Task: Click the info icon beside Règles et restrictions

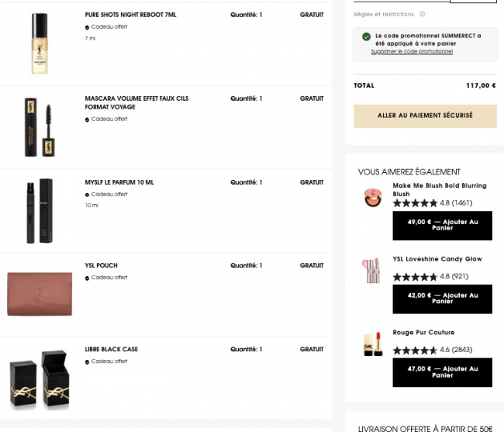Action: (423, 14)
